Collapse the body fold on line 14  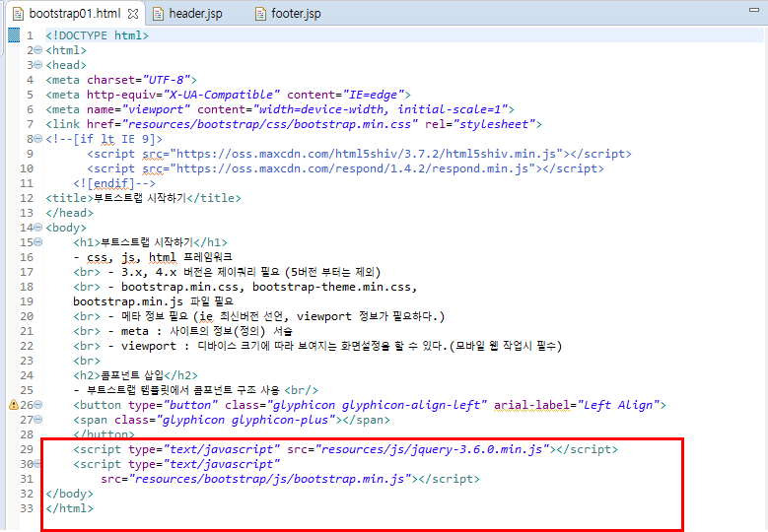[x=38, y=228]
